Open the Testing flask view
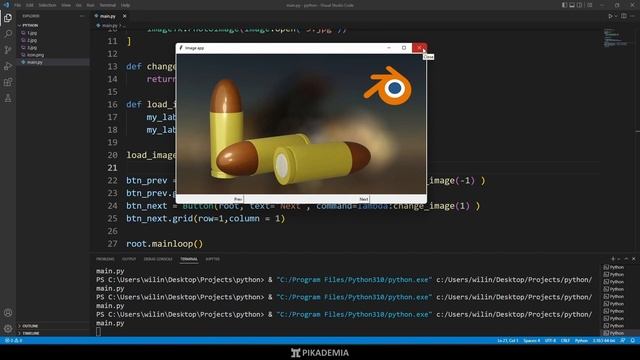The image size is (640, 360). point(8,98)
